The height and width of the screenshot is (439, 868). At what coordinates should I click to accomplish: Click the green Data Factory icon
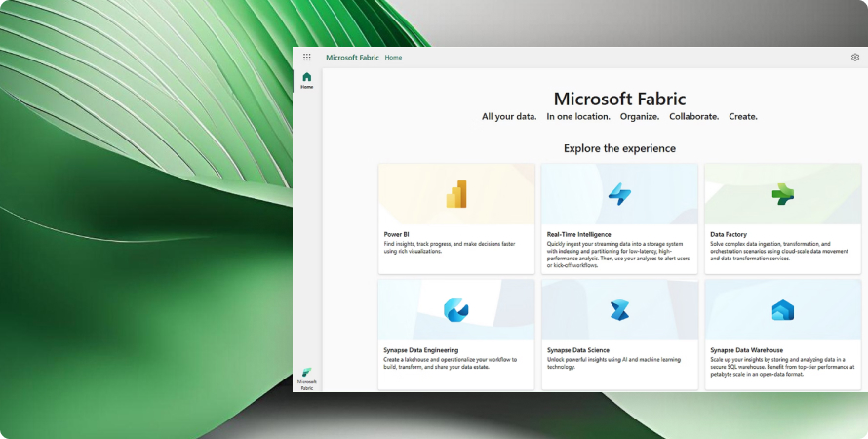[782, 194]
